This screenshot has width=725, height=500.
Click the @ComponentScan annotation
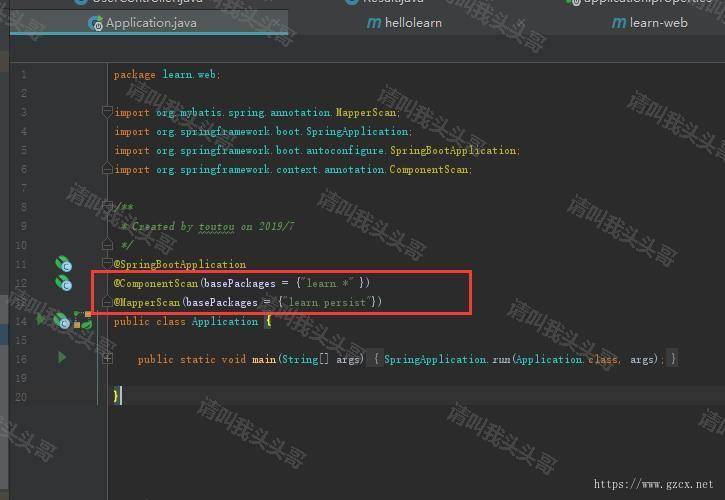coord(156,283)
